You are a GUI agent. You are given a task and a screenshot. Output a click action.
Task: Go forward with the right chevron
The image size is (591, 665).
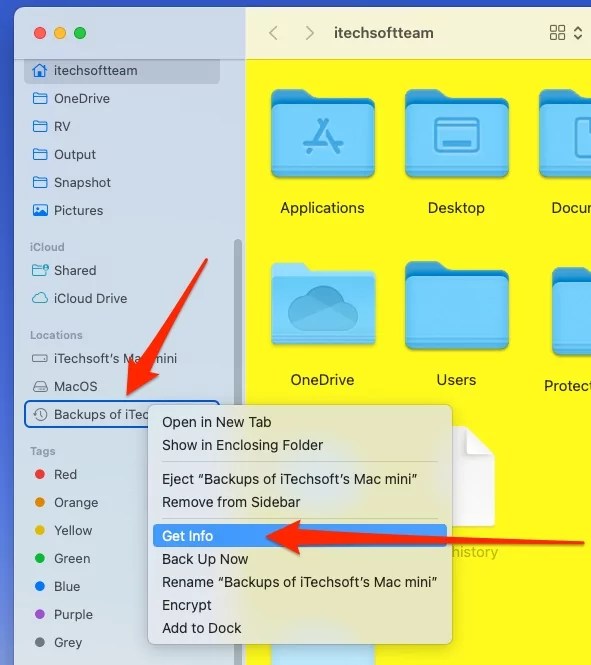click(x=310, y=33)
